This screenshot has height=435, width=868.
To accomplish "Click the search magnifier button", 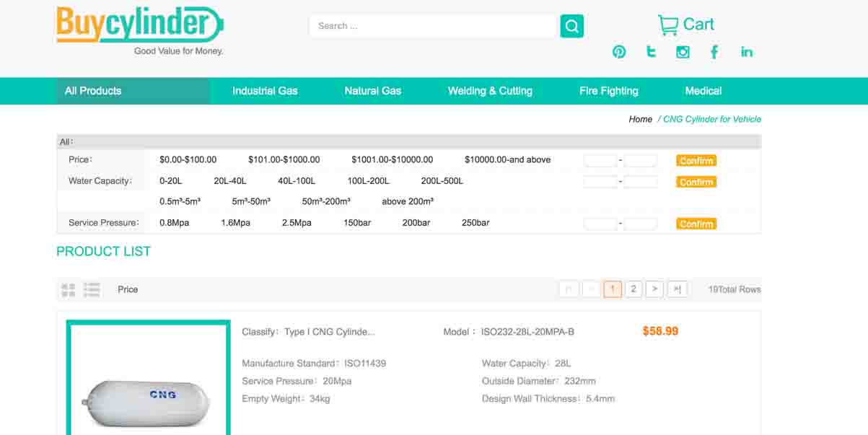I will [x=571, y=27].
